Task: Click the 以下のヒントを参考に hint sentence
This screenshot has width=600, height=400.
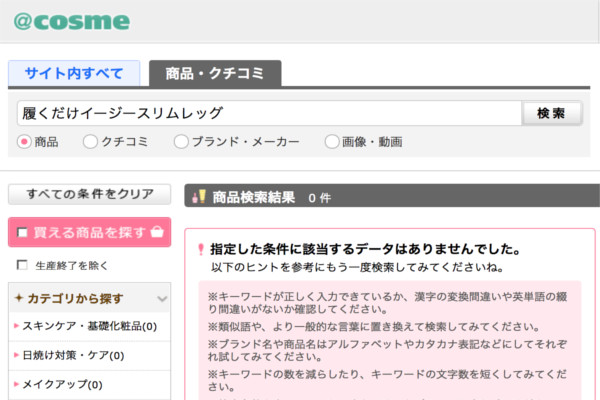Action: [357, 267]
